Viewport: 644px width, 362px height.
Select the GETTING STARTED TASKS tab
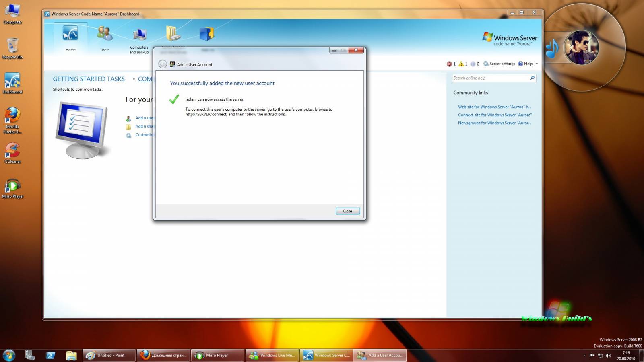tap(89, 79)
